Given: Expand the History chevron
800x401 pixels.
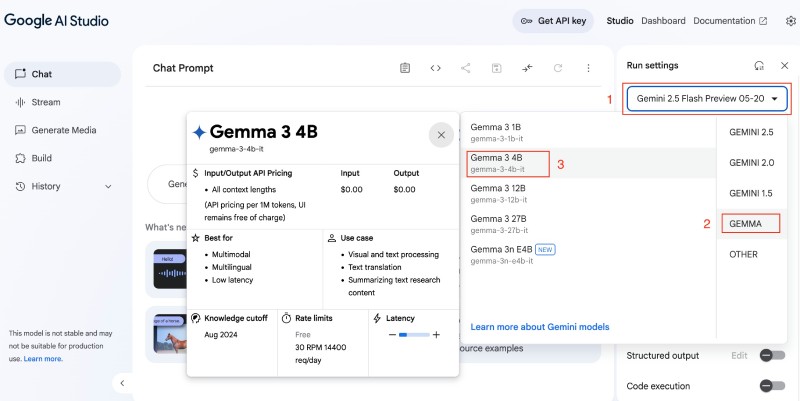Looking at the screenshot, I should (108, 187).
